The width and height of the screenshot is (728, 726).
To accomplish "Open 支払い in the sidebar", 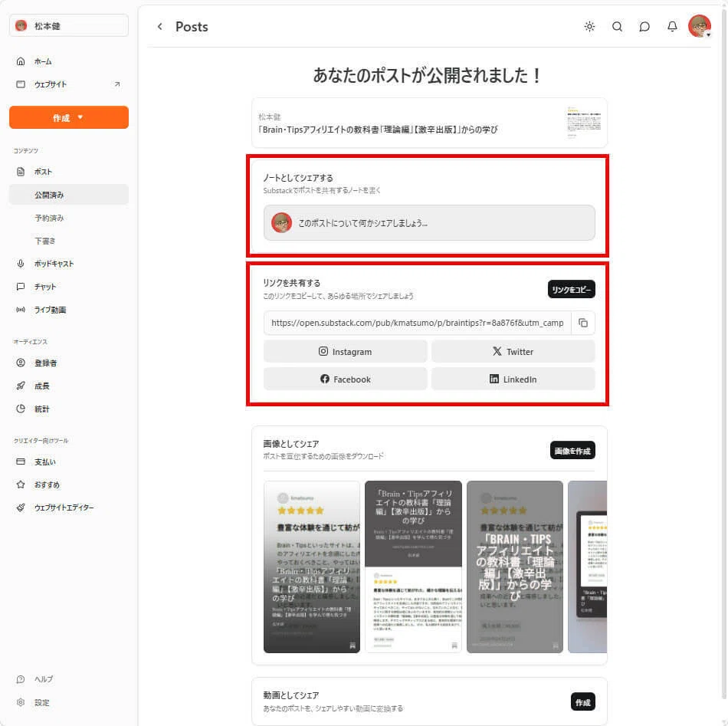I will 69,462.
